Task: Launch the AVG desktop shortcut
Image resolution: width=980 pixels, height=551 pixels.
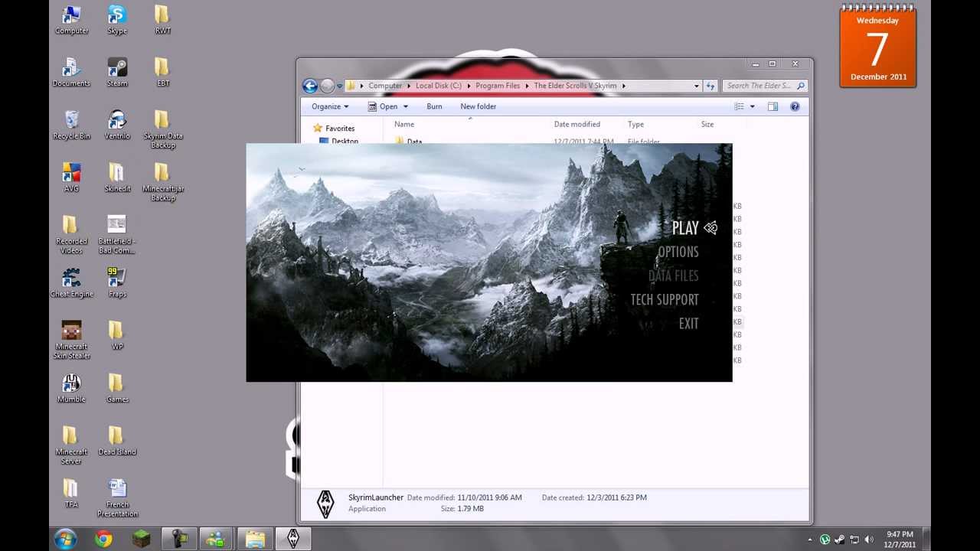Action: coord(71,178)
